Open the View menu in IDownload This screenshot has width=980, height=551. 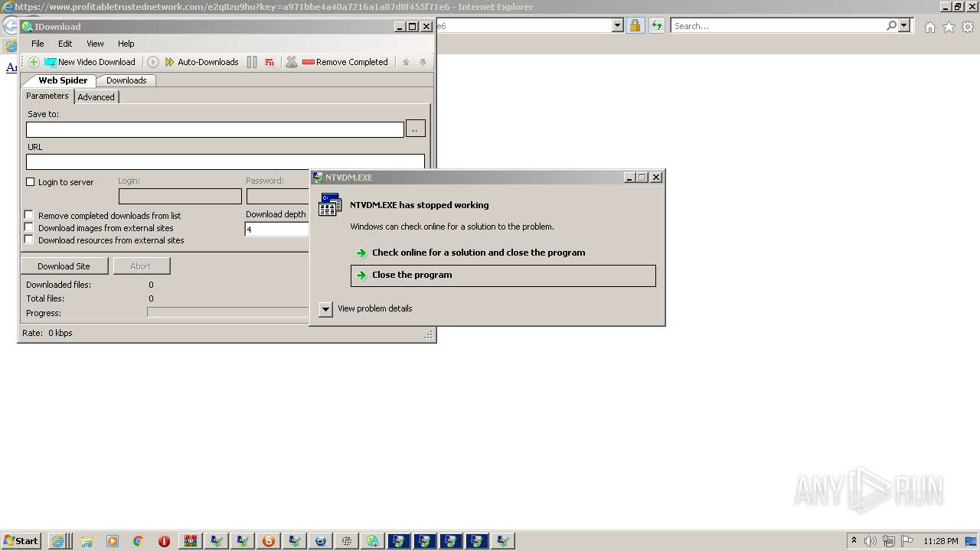click(x=95, y=44)
